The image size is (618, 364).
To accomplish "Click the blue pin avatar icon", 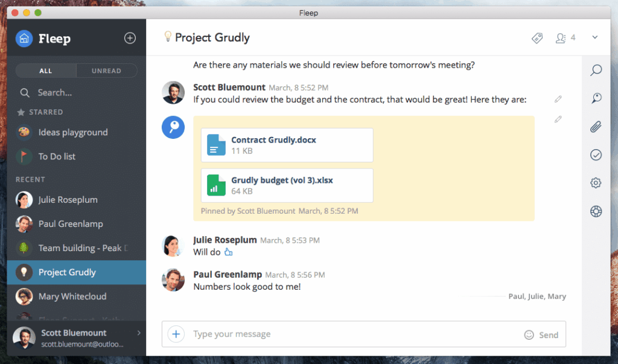I will click(173, 127).
